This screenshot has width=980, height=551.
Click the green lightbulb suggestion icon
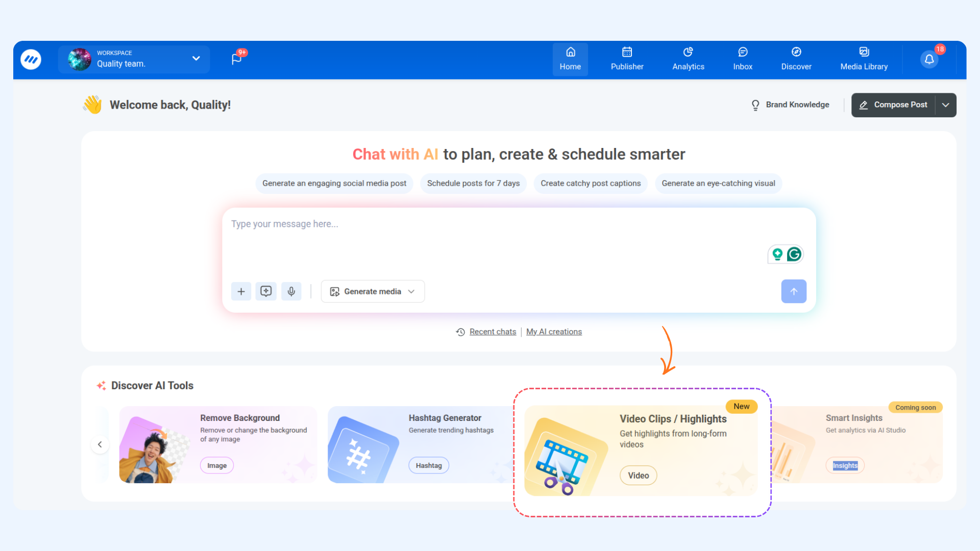click(777, 254)
